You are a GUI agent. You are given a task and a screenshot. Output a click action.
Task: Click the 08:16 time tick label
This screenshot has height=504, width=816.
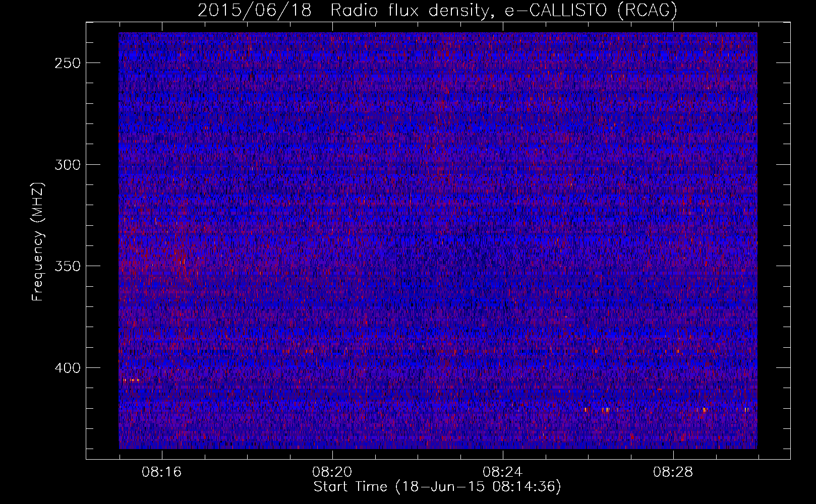161,472
